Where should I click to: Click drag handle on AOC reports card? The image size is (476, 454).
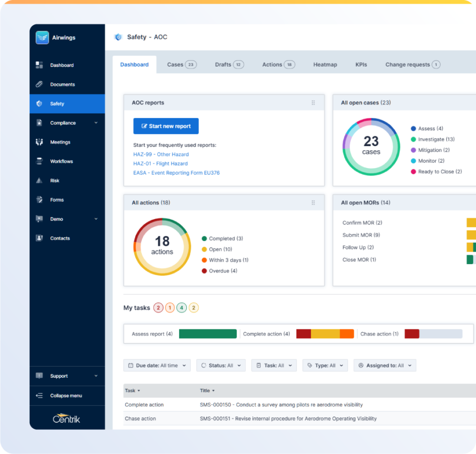pos(313,103)
